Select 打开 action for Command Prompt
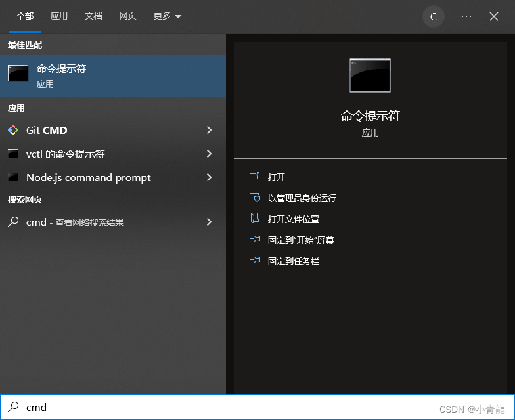This screenshot has width=515, height=420. click(276, 177)
